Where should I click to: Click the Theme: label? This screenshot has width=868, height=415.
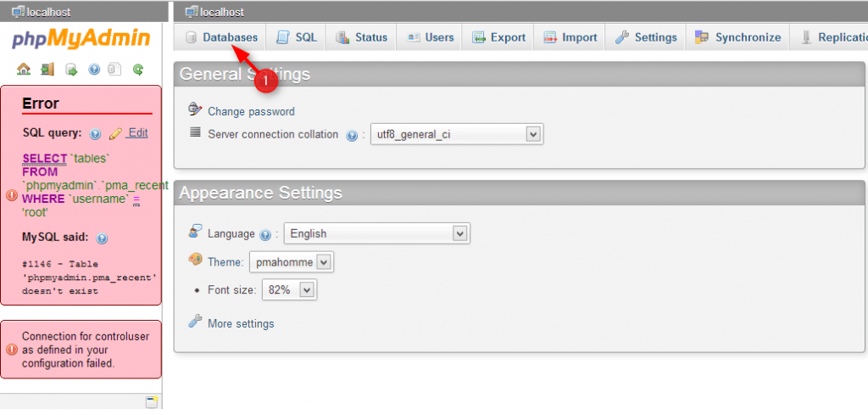(x=225, y=262)
